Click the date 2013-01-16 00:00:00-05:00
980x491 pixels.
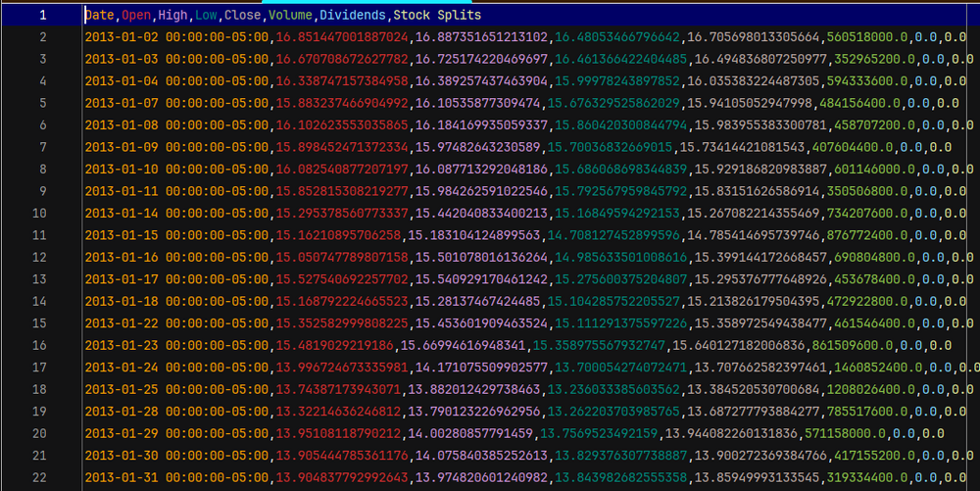pos(176,258)
